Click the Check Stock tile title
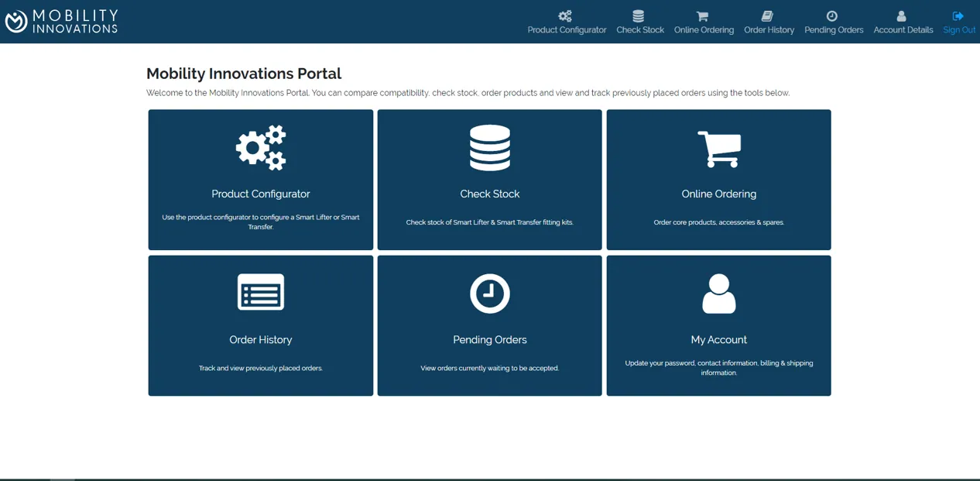This screenshot has height=481, width=980. point(490,194)
